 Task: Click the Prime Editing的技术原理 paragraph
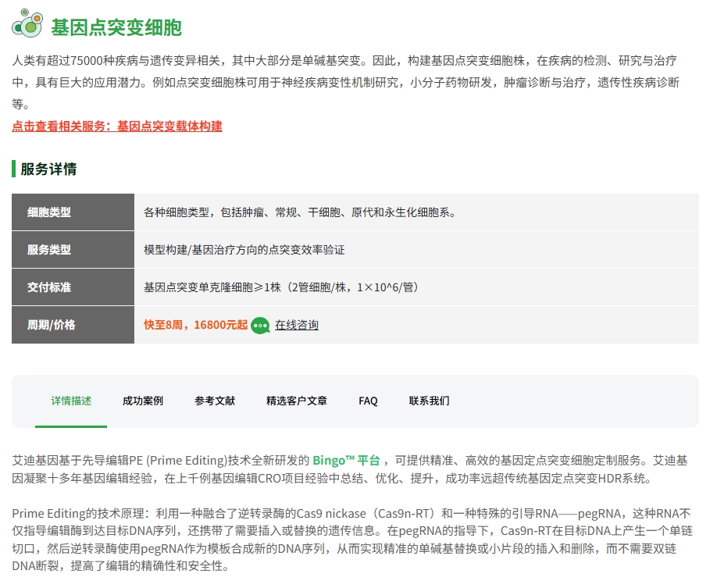pos(352,540)
